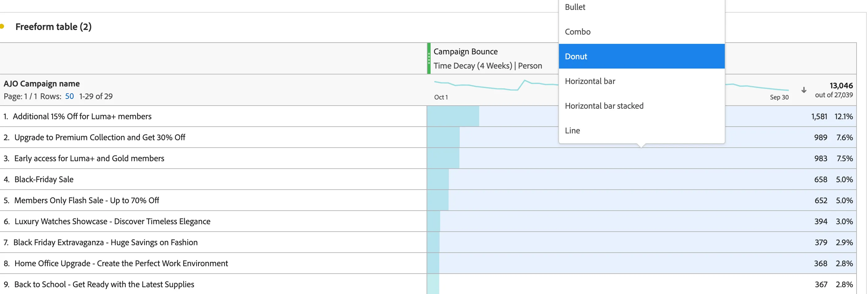Click the Oct 1 sparkline trend chart
This screenshot has height=294, width=868.
point(495,86)
